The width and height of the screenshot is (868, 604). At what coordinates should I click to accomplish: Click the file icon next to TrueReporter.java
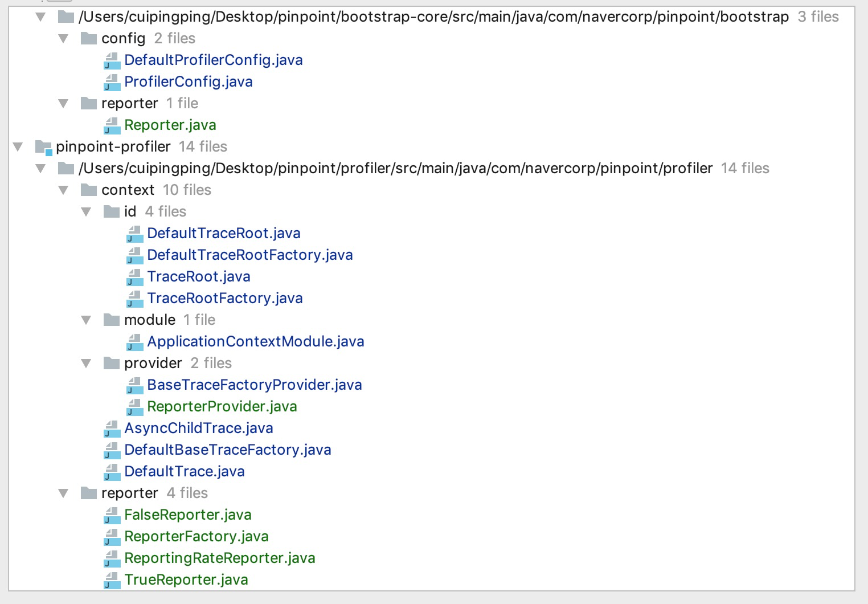coord(112,580)
